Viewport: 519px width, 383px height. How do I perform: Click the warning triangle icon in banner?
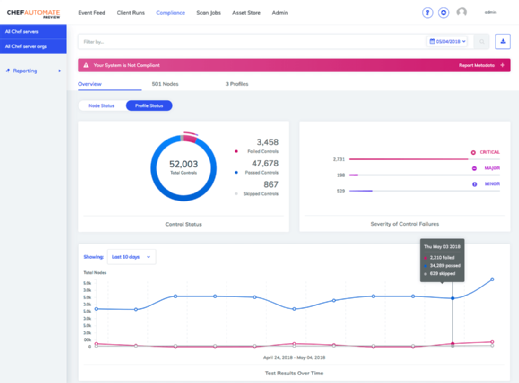coord(86,65)
